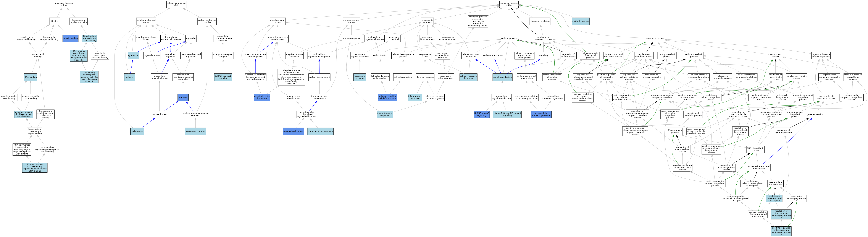The width and height of the screenshot is (868, 237).
Task: Click the 'regulation of gene expression' node
Action: point(783,131)
